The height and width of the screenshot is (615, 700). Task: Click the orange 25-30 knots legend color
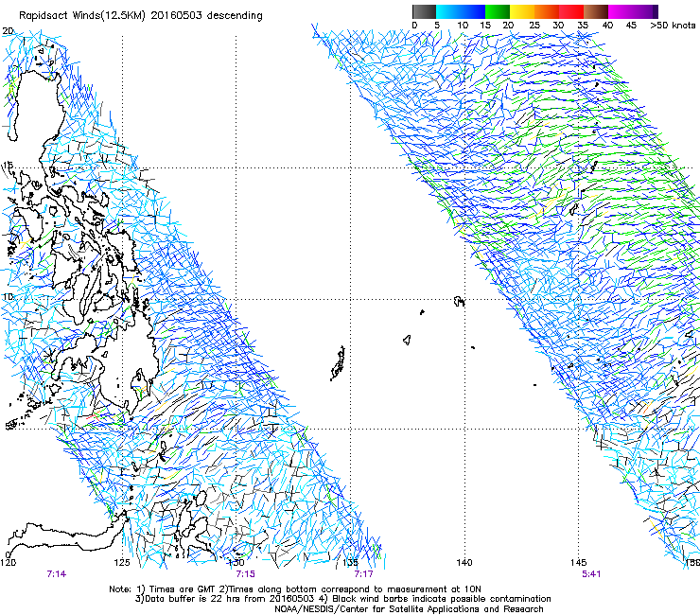[547, 11]
